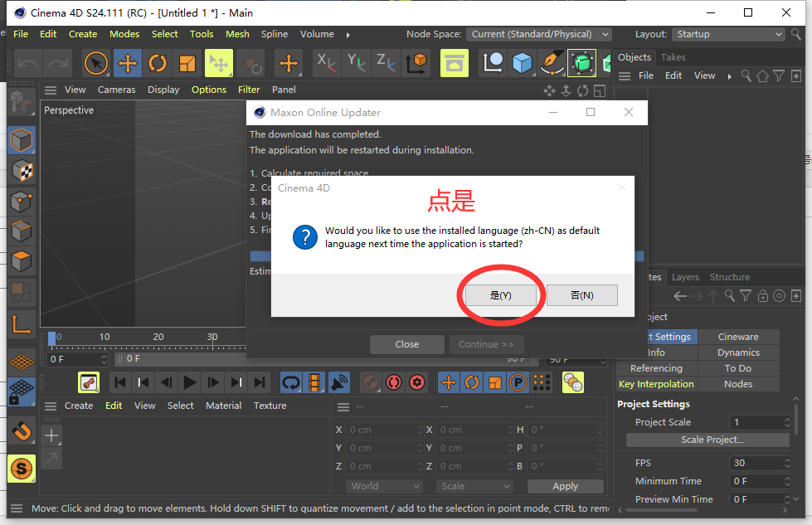812x525 pixels.
Task: Toggle the Z axis lock
Action: 386,64
